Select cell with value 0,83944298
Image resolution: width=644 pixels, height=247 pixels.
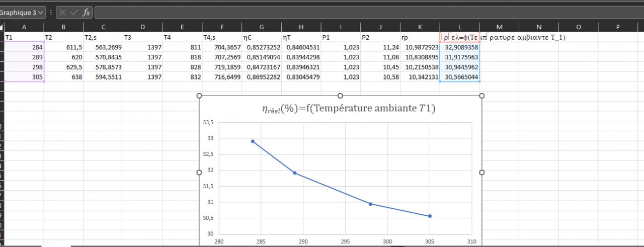[301, 57]
